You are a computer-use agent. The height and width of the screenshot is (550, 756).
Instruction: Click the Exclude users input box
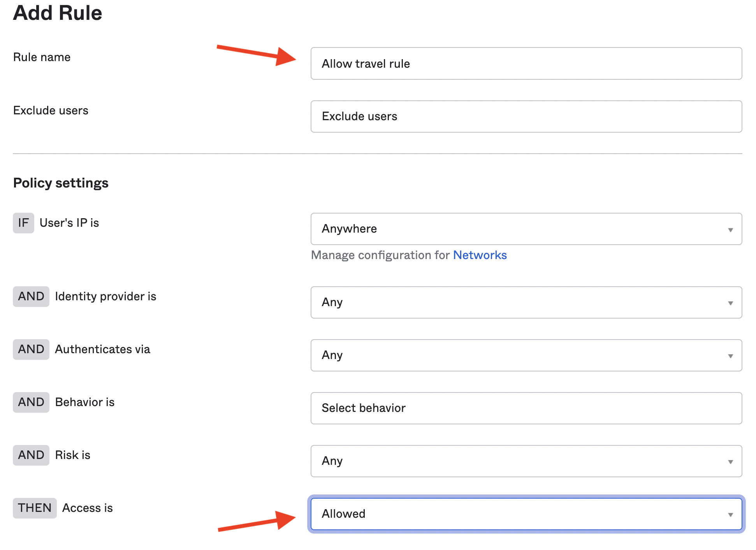pyautogui.click(x=526, y=116)
